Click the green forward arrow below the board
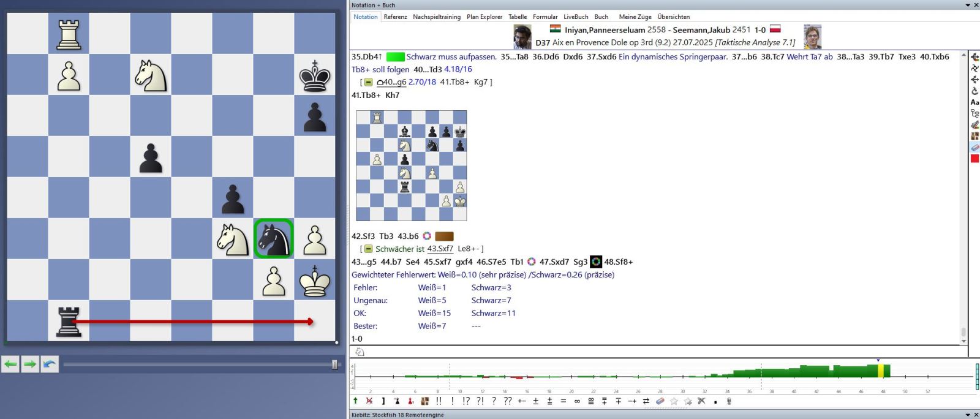980x419 pixels. (30, 364)
